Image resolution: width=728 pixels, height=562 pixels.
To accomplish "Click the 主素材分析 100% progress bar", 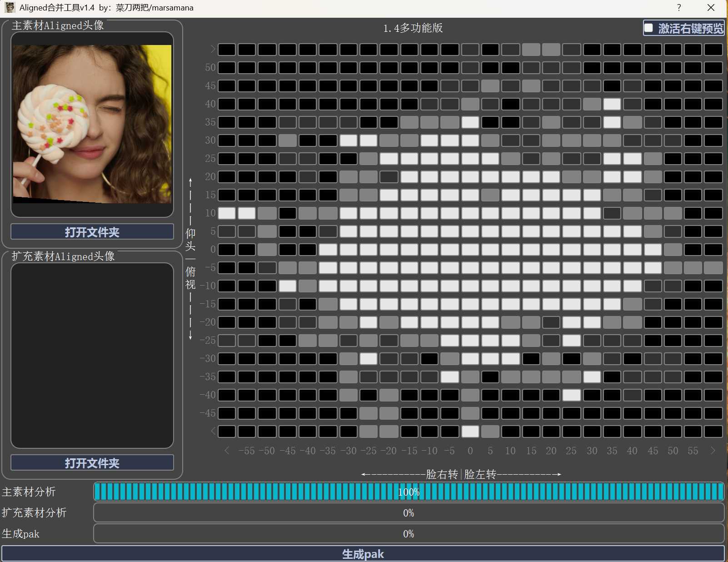I will click(409, 492).
